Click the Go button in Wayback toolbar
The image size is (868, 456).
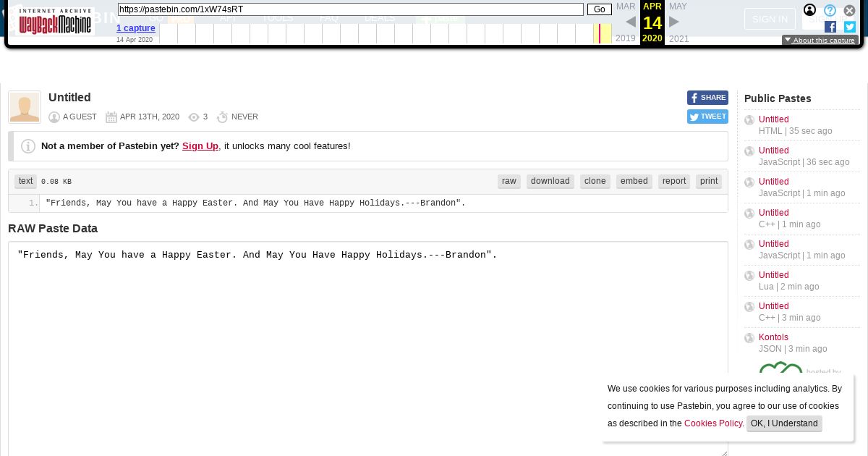tap(600, 9)
